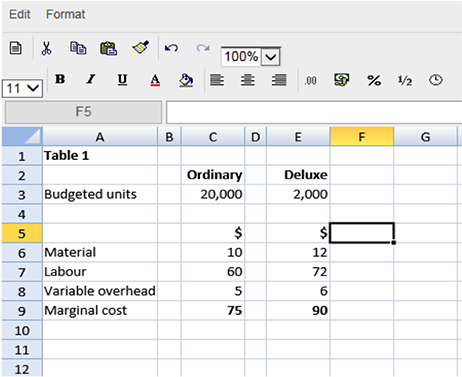Click the formula bar input
Viewport: 462px width, 377px height.
(x=314, y=112)
